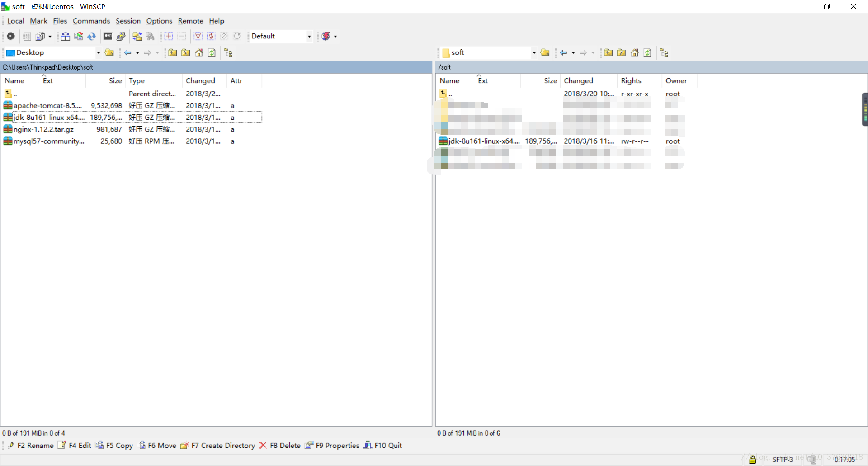Click the remote Home Directory icon
The height and width of the screenshot is (466, 868).
635,53
